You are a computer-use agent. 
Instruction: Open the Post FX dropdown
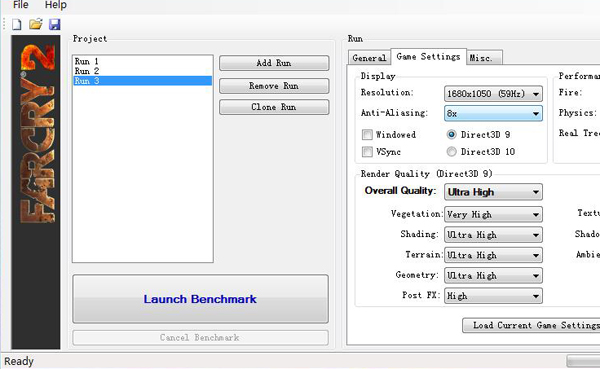pos(493,296)
